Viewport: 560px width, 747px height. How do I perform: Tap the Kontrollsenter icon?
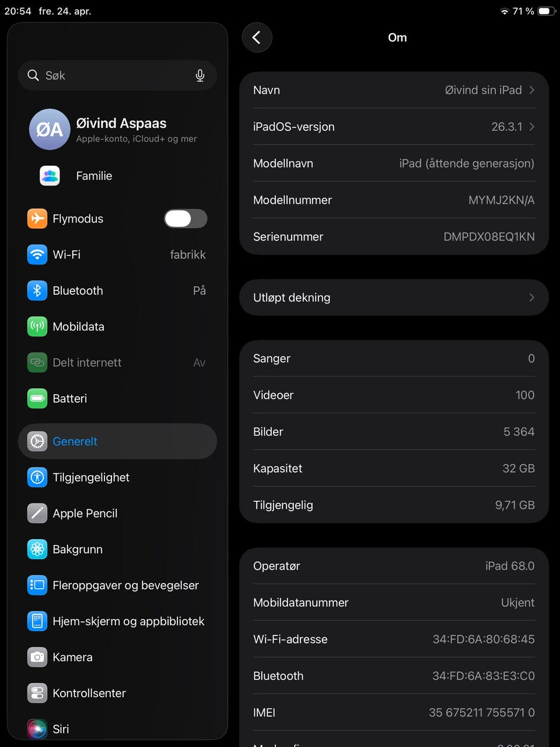point(37,693)
